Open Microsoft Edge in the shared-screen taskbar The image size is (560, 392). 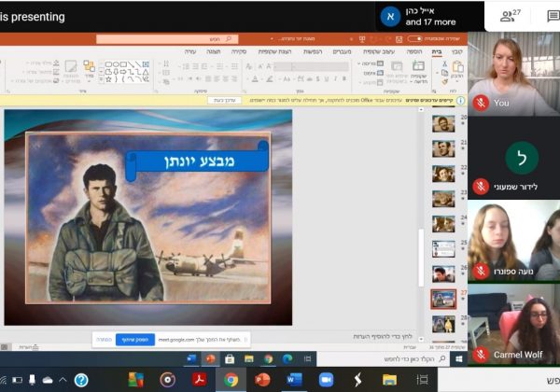coord(287,358)
